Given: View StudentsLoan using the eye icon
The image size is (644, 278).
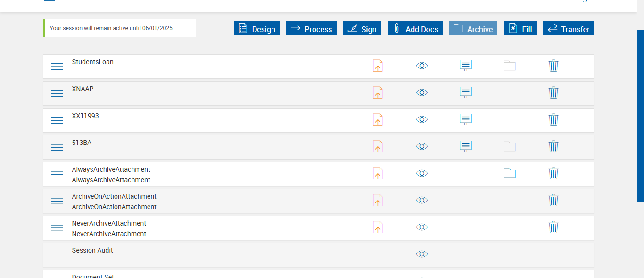Looking at the screenshot, I should coord(422,66).
